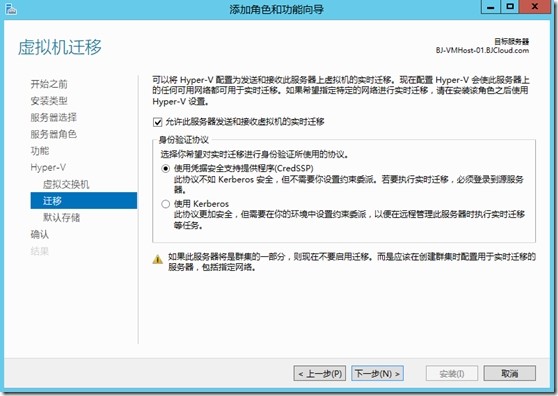Close the wizard window

coord(535,7)
